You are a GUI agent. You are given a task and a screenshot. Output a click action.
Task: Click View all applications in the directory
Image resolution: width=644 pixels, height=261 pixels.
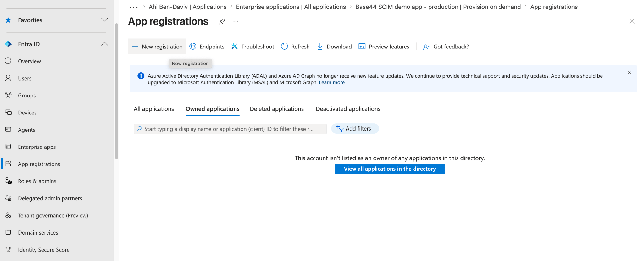click(x=390, y=169)
